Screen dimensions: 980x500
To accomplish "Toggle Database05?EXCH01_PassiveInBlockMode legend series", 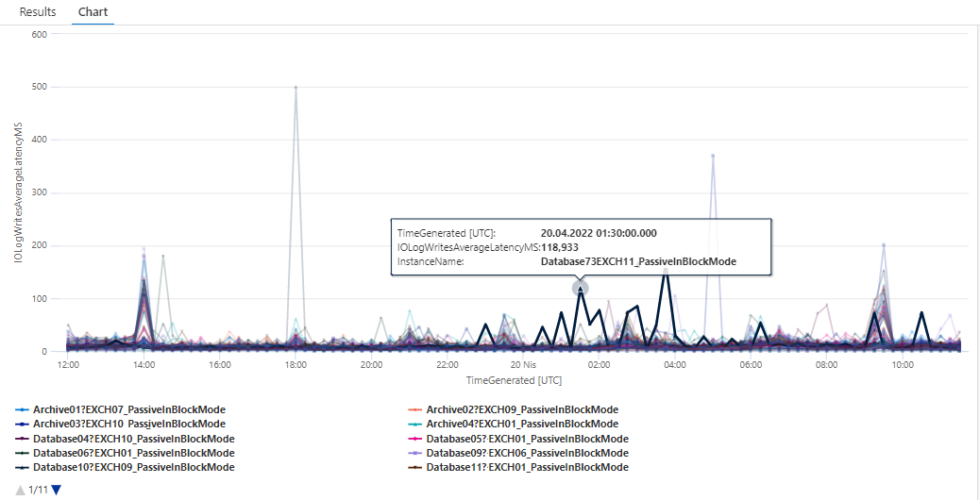I will [518, 439].
